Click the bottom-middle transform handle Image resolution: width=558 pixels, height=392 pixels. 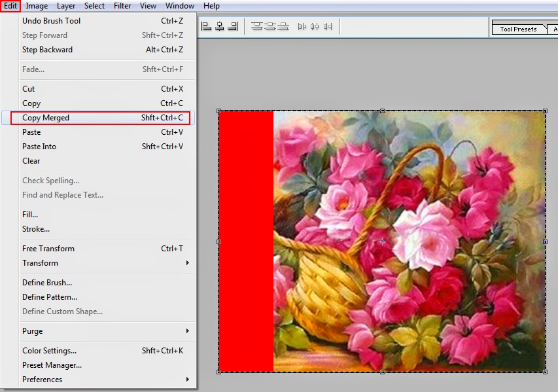pos(382,372)
